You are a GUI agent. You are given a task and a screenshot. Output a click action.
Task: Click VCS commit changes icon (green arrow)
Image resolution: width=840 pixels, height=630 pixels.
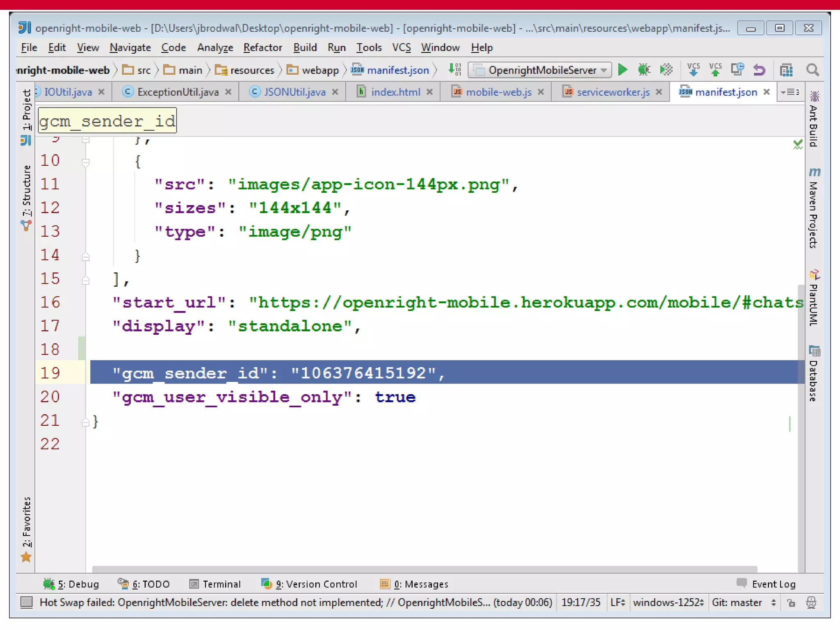click(x=715, y=70)
